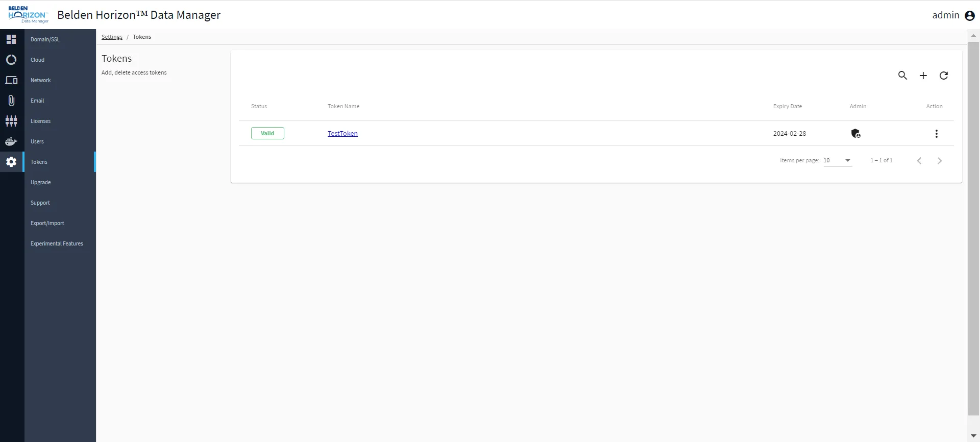Click the expiry date 2024-02-28
The width and height of the screenshot is (980, 442).
pos(790,134)
